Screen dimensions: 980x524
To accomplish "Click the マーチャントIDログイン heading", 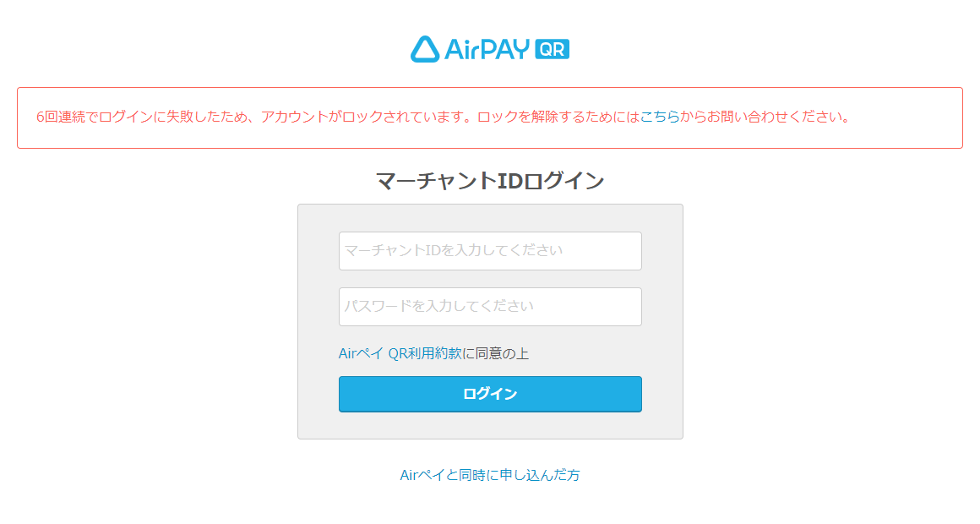I will click(490, 181).
